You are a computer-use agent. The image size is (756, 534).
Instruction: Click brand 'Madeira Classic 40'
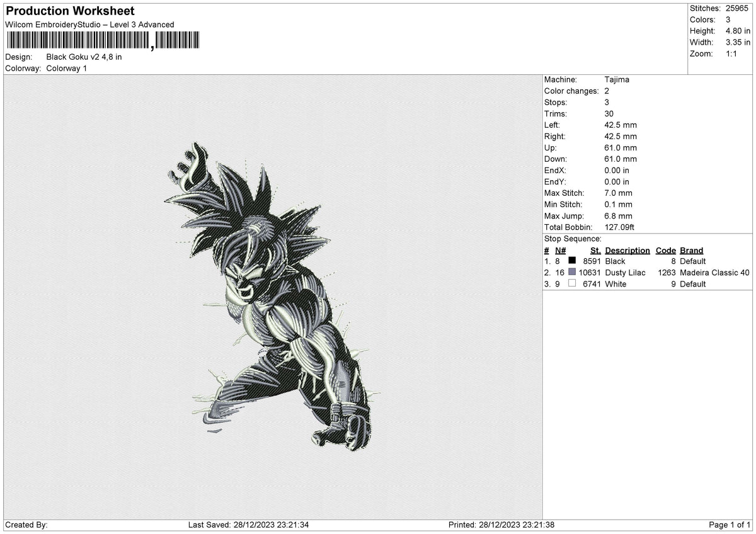point(714,272)
